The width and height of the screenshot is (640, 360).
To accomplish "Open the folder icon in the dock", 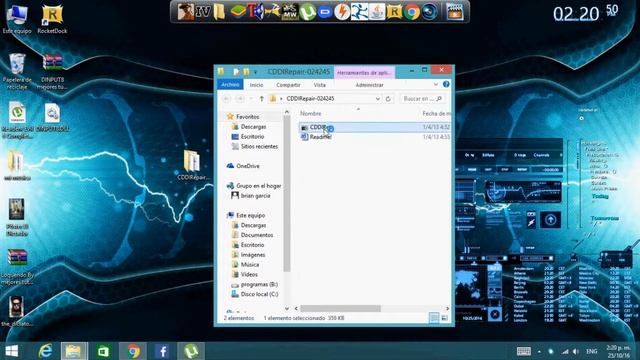I will click(x=220, y=12).
